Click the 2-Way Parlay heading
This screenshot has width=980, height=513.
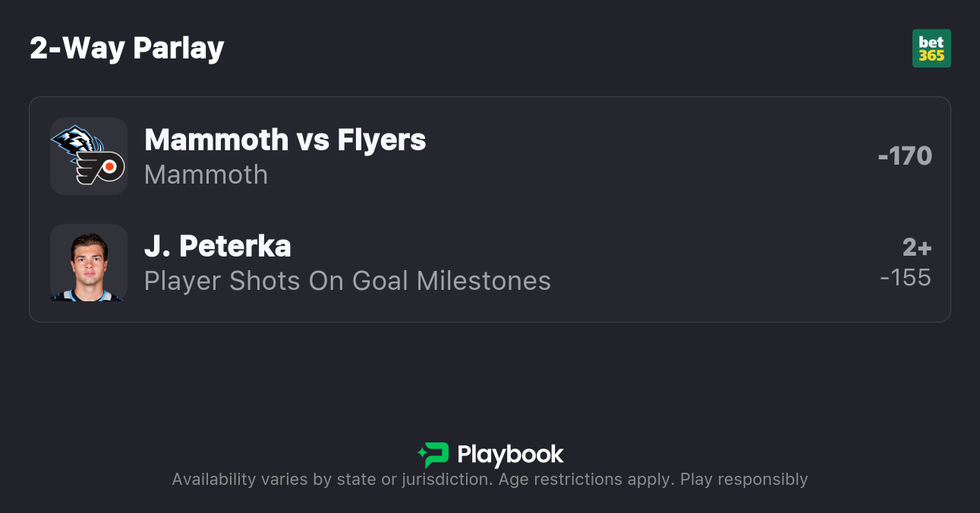pyautogui.click(x=127, y=49)
